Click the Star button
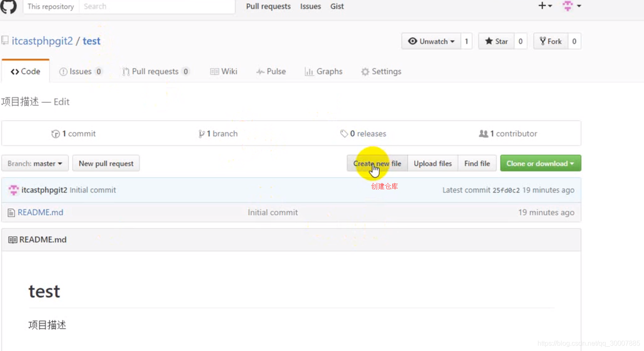 click(x=496, y=41)
